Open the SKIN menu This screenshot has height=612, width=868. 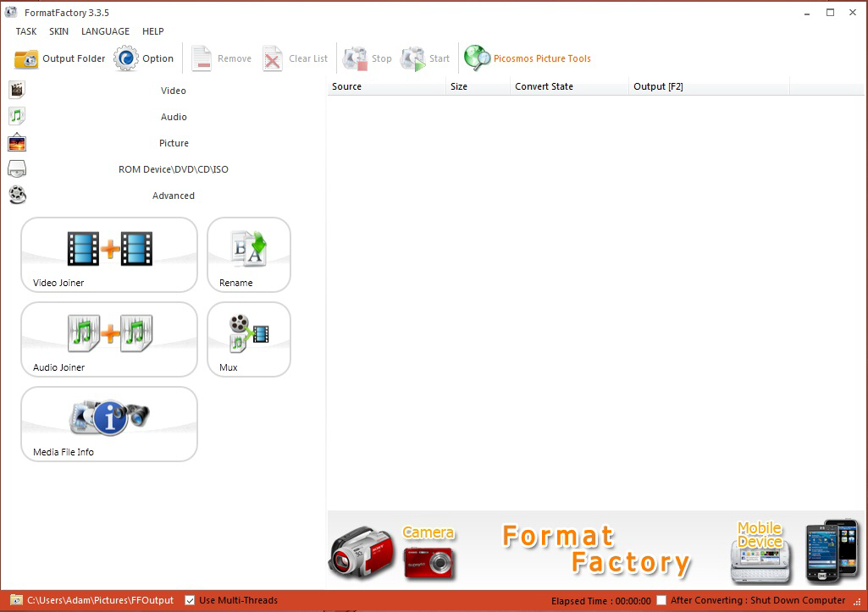pos(58,31)
